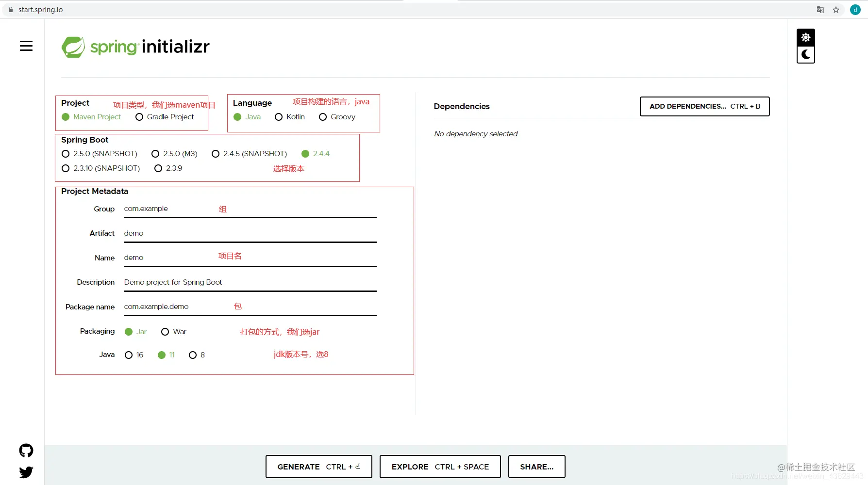Select Java version 11
Viewport: 868px width, 485px height.
click(166, 355)
